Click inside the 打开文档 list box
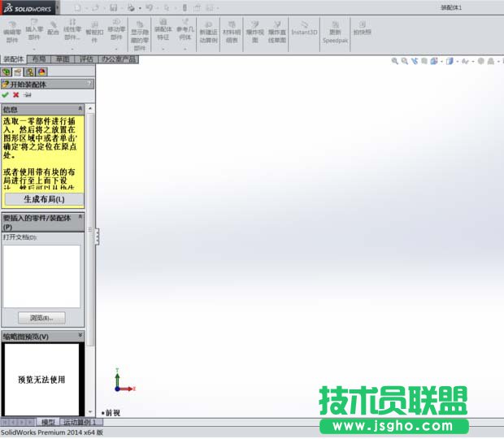The image size is (504, 439). 41,276
